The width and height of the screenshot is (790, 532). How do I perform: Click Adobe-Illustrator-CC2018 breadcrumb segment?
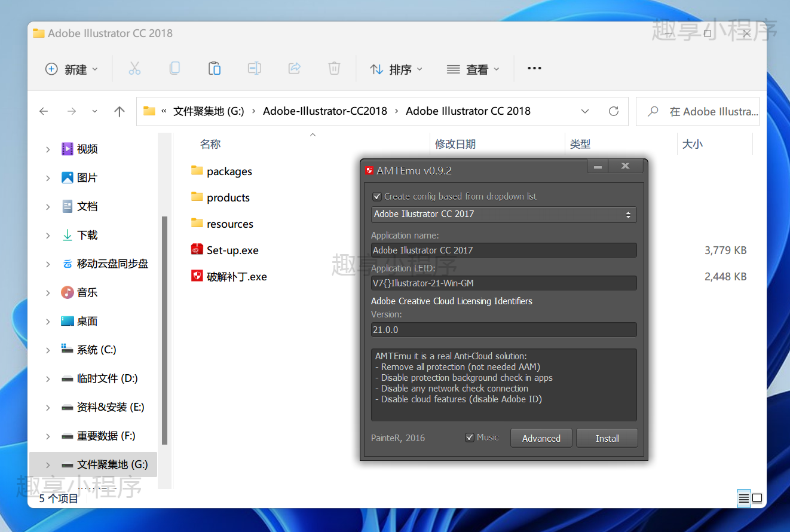[325, 111]
